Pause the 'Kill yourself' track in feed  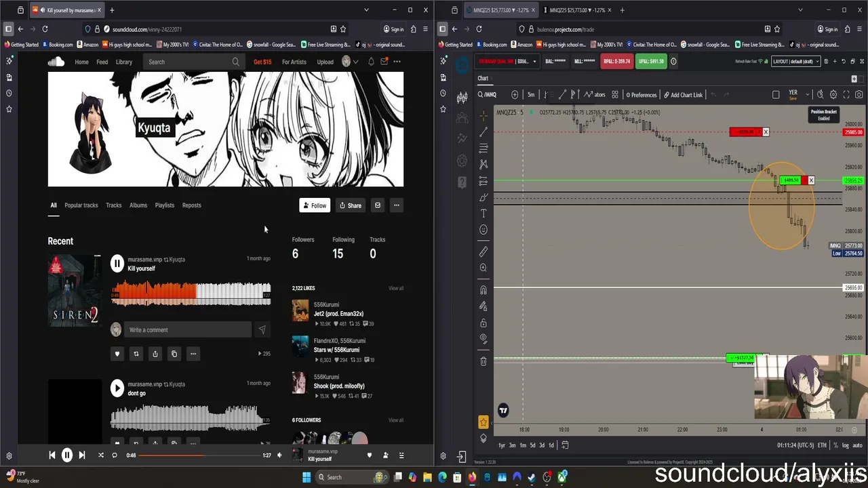(117, 264)
